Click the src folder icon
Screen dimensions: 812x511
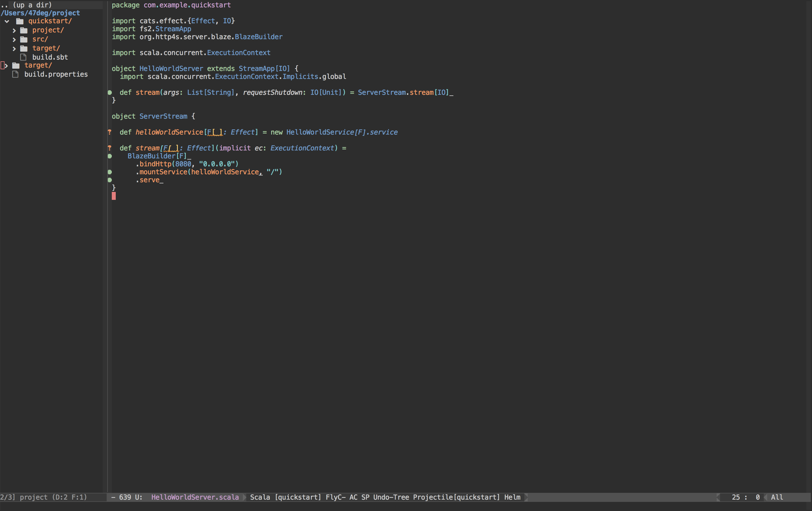tap(24, 39)
